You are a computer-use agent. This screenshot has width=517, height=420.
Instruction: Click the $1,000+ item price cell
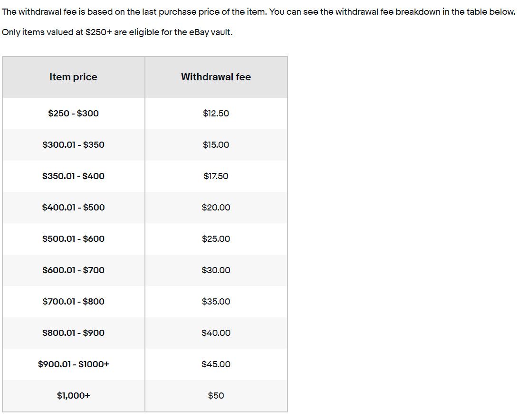pos(73,396)
